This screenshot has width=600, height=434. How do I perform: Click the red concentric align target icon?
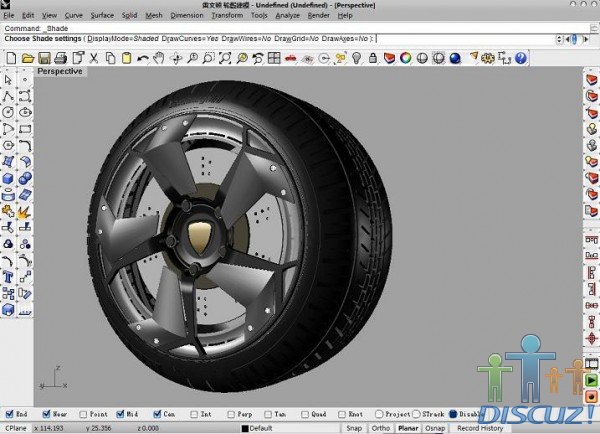(x=592, y=338)
